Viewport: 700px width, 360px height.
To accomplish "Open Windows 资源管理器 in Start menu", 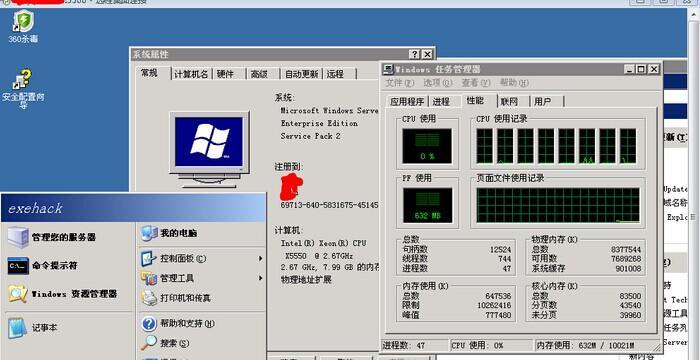I will click(x=62, y=294).
